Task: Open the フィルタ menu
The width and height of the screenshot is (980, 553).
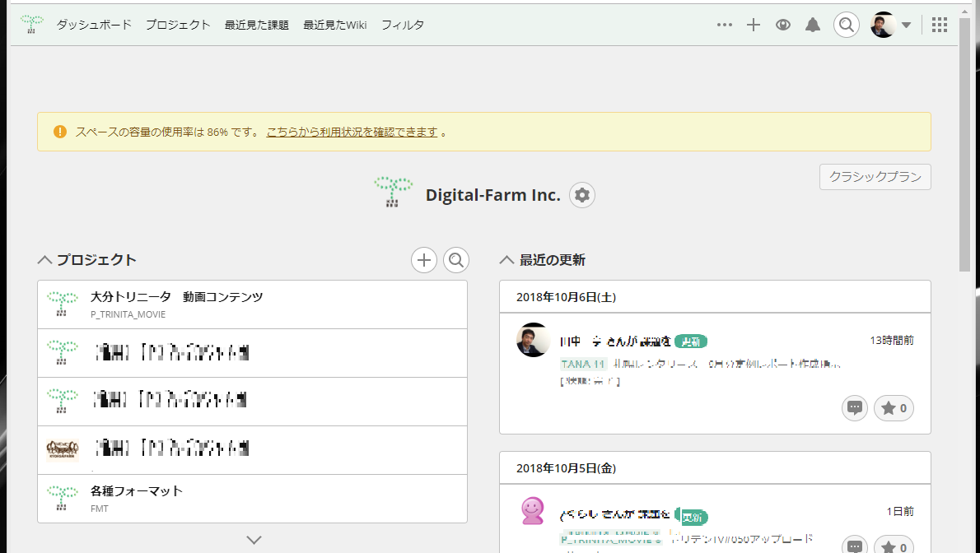Action: [403, 25]
